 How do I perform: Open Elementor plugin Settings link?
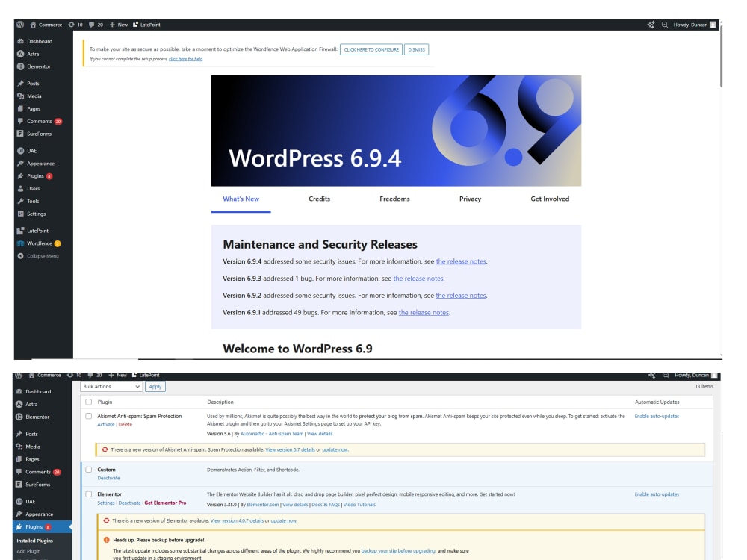click(x=106, y=503)
